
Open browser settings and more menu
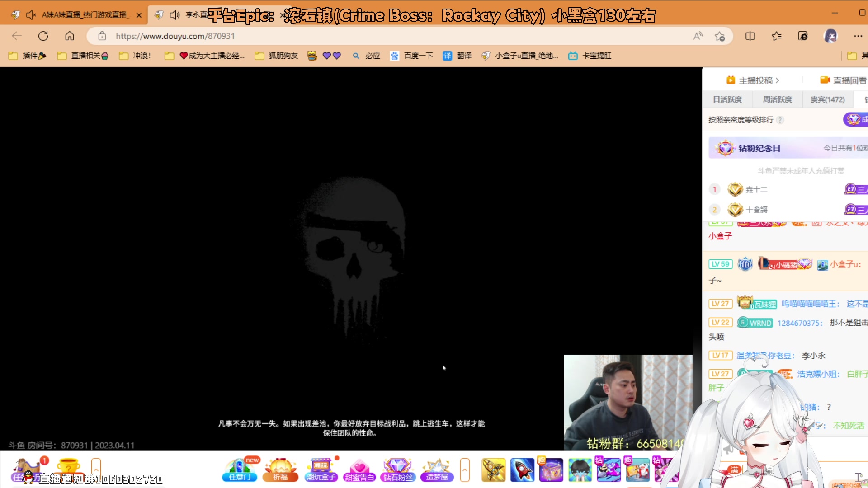point(858,36)
